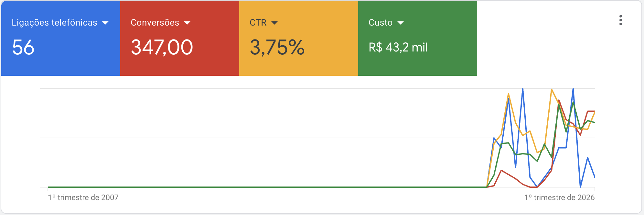Image resolution: width=644 pixels, height=215 pixels.
Task: Open the three-dot options menu
Action: click(x=621, y=20)
